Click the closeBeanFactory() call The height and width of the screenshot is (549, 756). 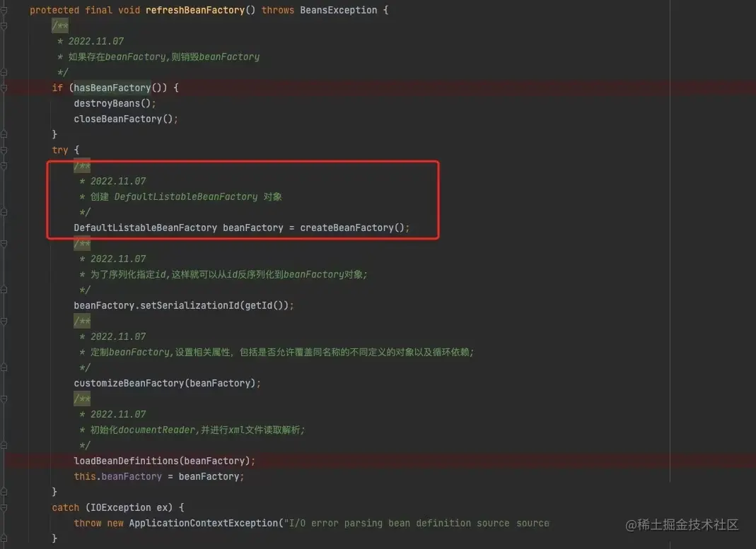(125, 119)
